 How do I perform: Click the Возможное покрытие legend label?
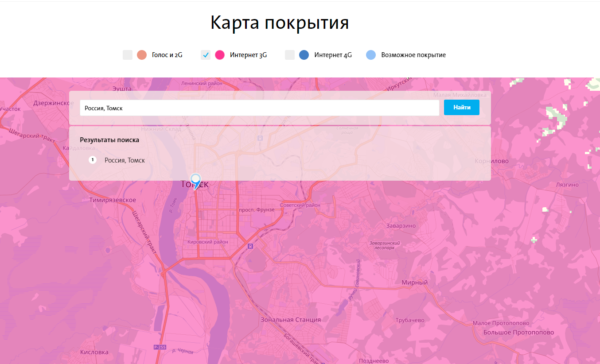[x=413, y=55]
